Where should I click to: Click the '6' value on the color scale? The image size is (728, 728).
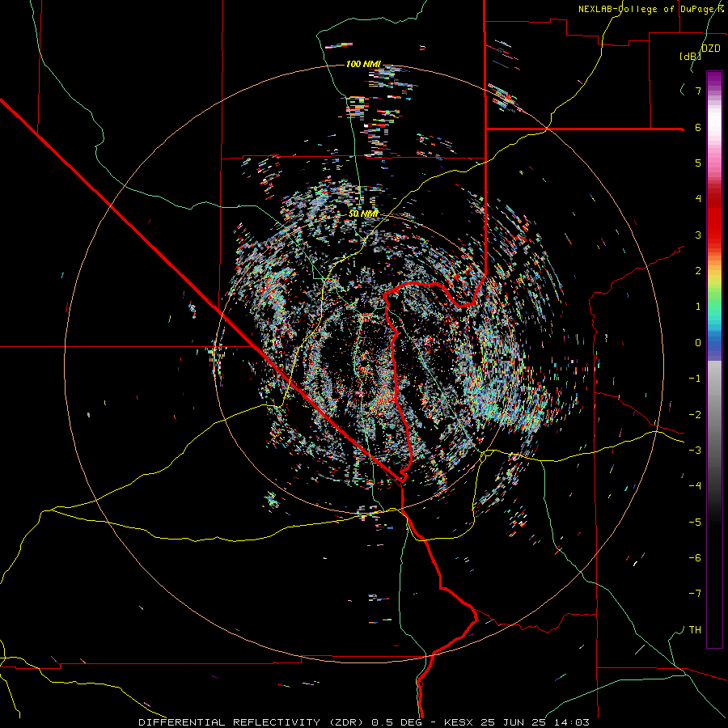(x=698, y=127)
